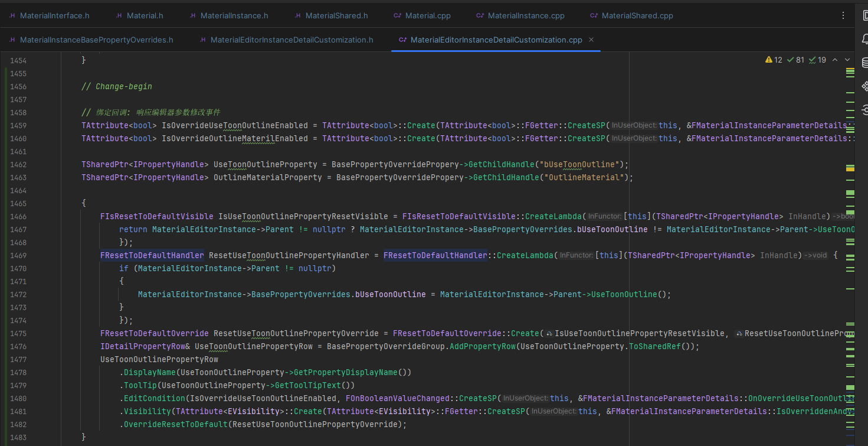Screen dimensions: 868x446
Task: Click the circular icon below the diamonds in the right sidebar
Action: [863, 109]
